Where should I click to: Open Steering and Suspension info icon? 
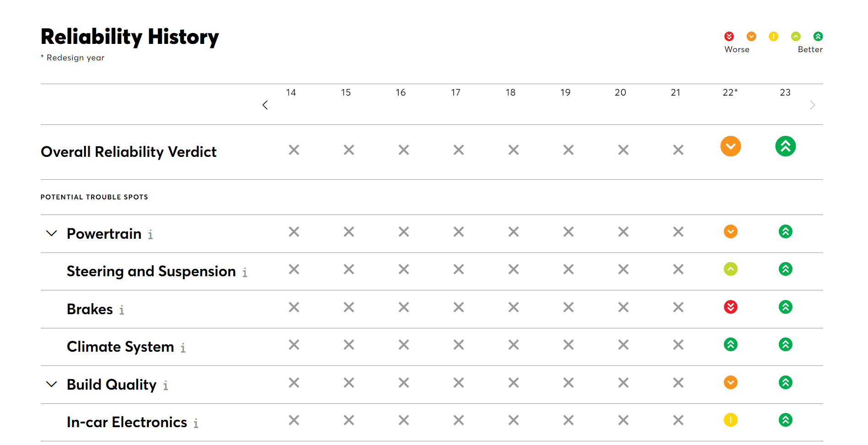tap(245, 273)
